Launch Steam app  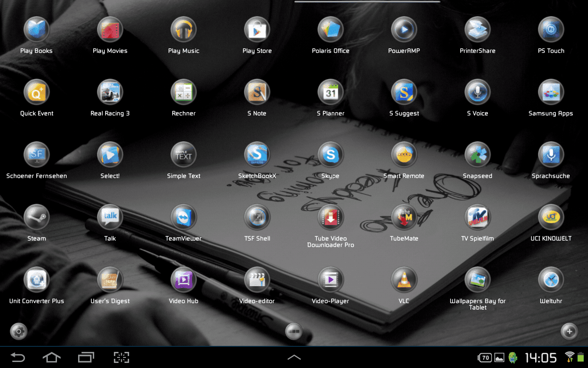pos(37,218)
